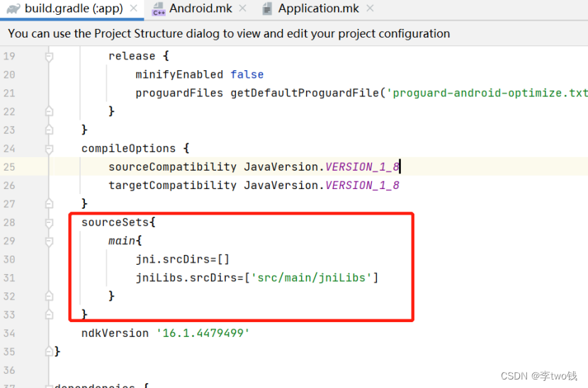
Task: Open the Android.mk tab
Action: 200,8
